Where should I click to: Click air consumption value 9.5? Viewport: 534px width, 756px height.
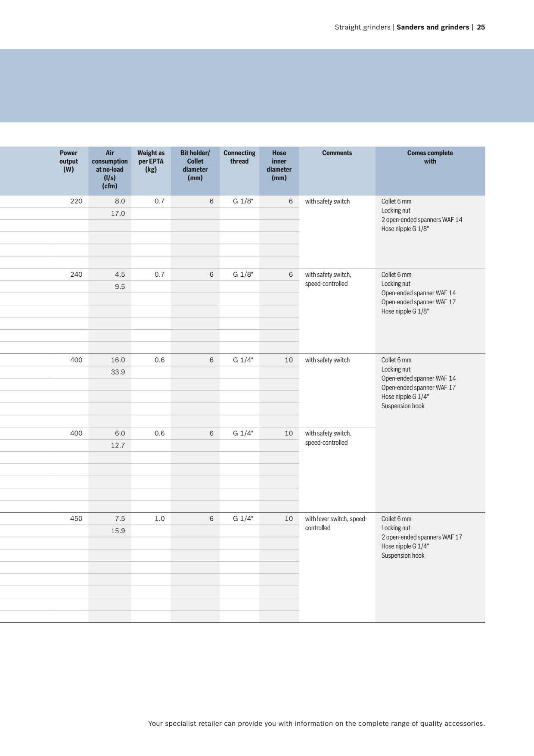[x=120, y=287]
